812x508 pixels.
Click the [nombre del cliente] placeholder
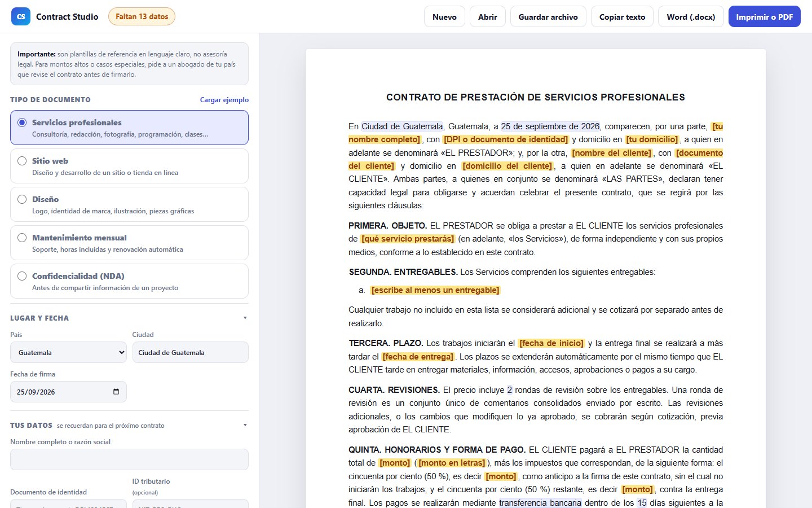pyautogui.click(x=612, y=153)
